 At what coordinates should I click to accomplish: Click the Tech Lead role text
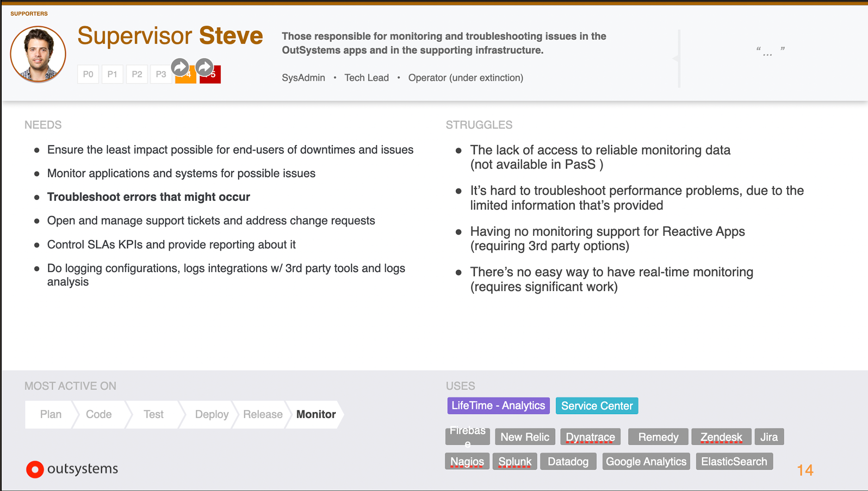point(367,78)
